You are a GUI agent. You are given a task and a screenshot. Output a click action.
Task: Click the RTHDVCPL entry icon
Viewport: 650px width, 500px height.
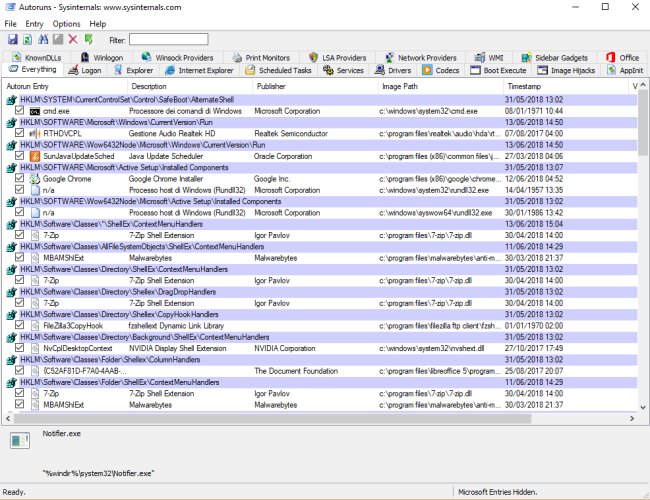pyautogui.click(x=35, y=133)
